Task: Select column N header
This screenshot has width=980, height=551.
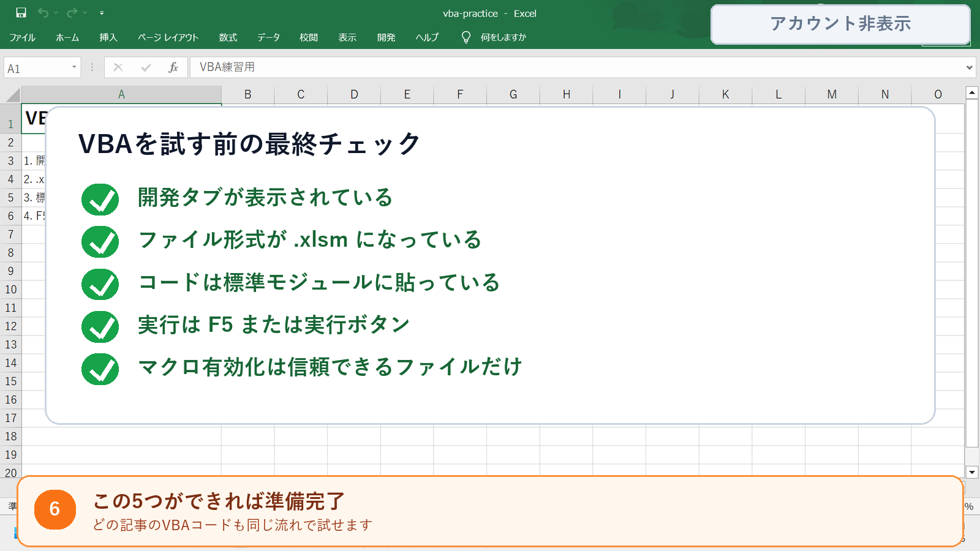Action: [885, 94]
